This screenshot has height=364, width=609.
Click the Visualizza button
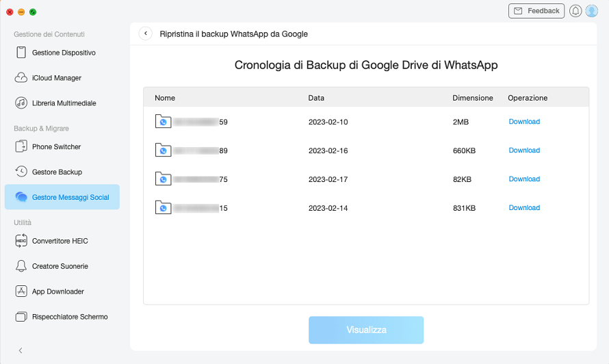pyautogui.click(x=366, y=330)
